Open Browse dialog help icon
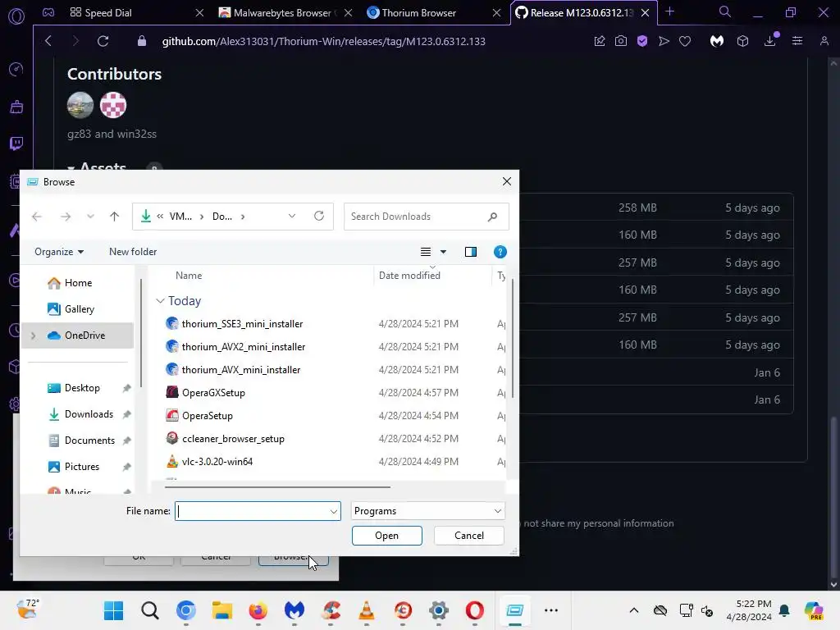The image size is (840, 630). click(x=500, y=252)
